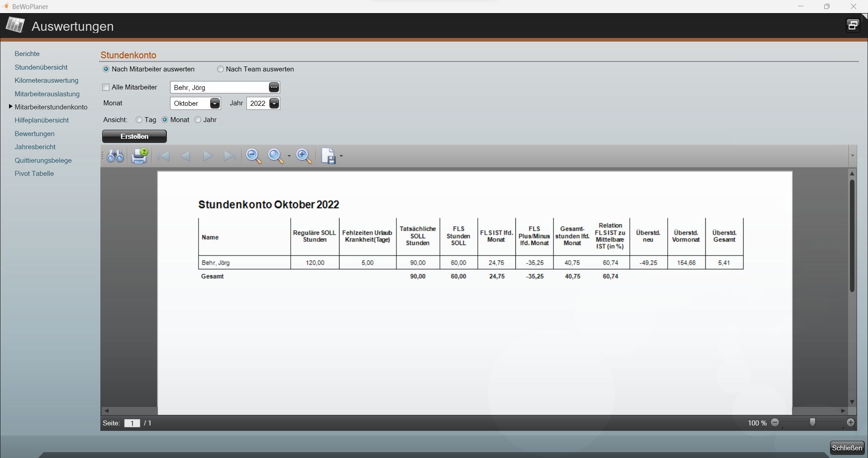Click the zoom magnifier icon
Viewport: 868px width, 458px height.
point(275,156)
